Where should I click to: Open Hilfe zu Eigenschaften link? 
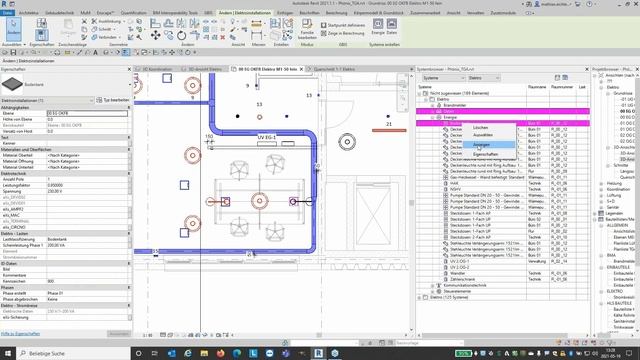tap(20, 333)
